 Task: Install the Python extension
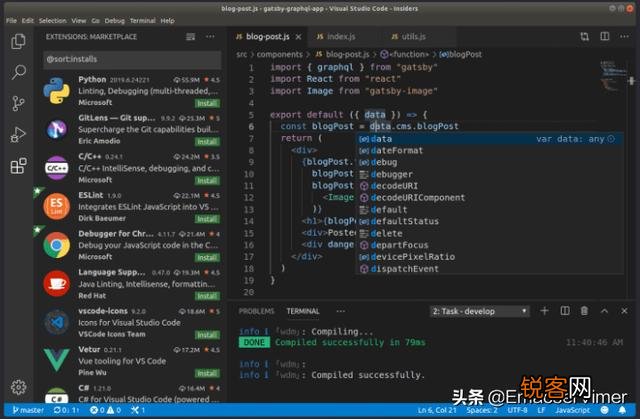(207, 104)
